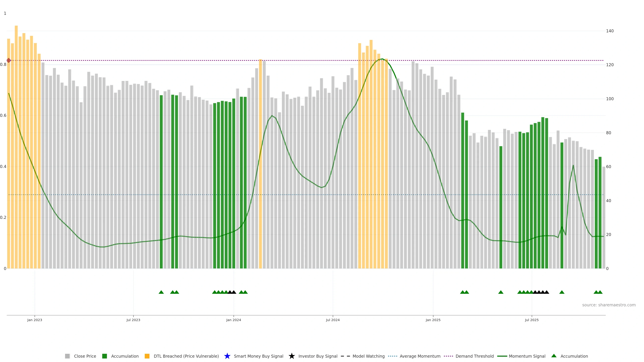Click the rightmost green accumulation triangle marker

coord(600,292)
